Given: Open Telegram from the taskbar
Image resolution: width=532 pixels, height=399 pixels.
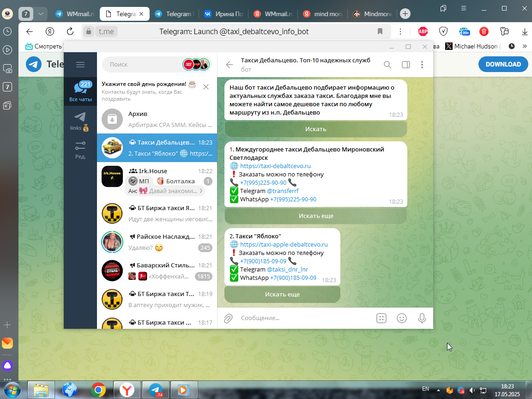Looking at the screenshot, I should click(x=156, y=390).
